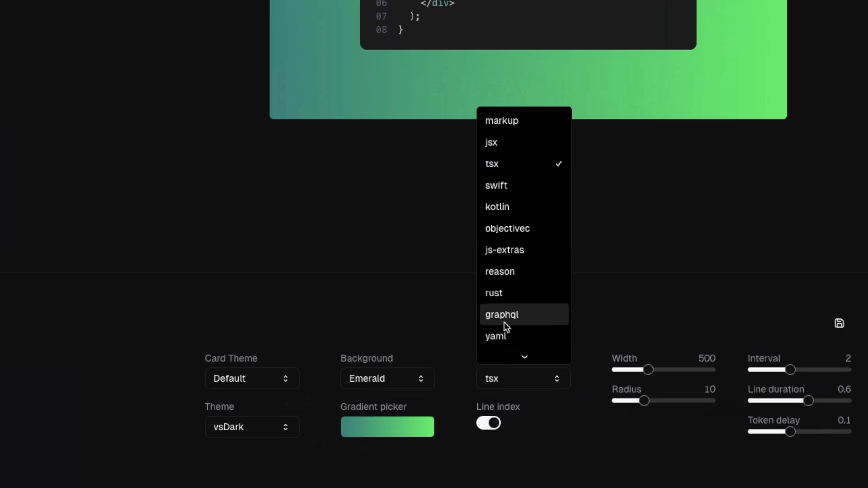The image size is (868, 488).
Task: Click the Token delay value 0.1
Action: [x=844, y=420]
